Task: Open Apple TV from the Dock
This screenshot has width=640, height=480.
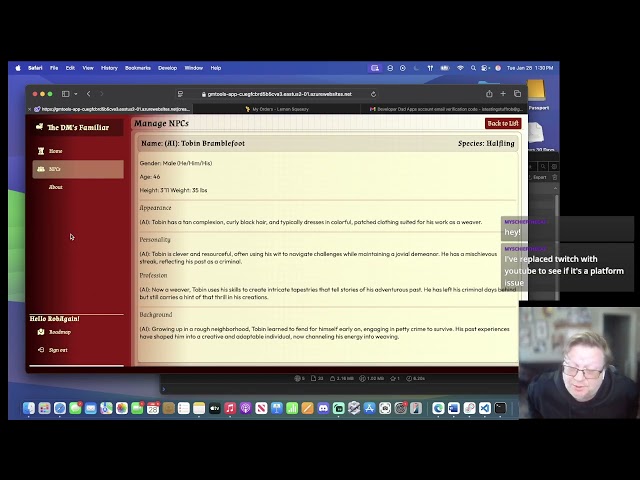Action: (x=215, y=408)
